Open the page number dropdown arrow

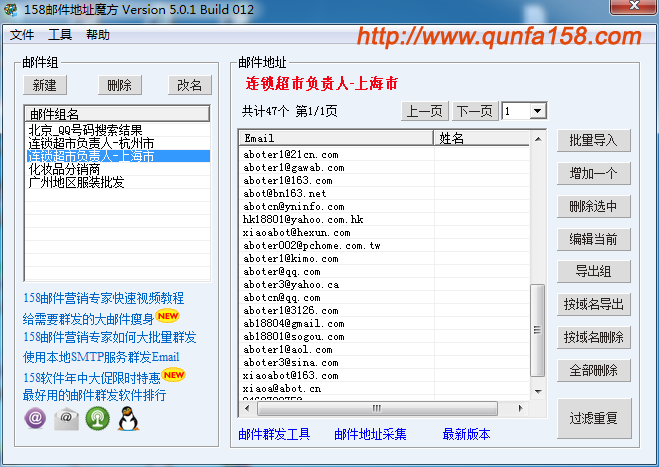coord(538,111)
